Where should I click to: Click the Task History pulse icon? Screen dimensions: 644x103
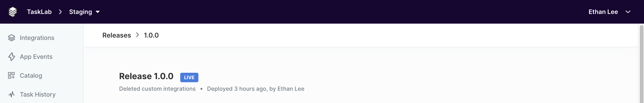coord(12,94)
